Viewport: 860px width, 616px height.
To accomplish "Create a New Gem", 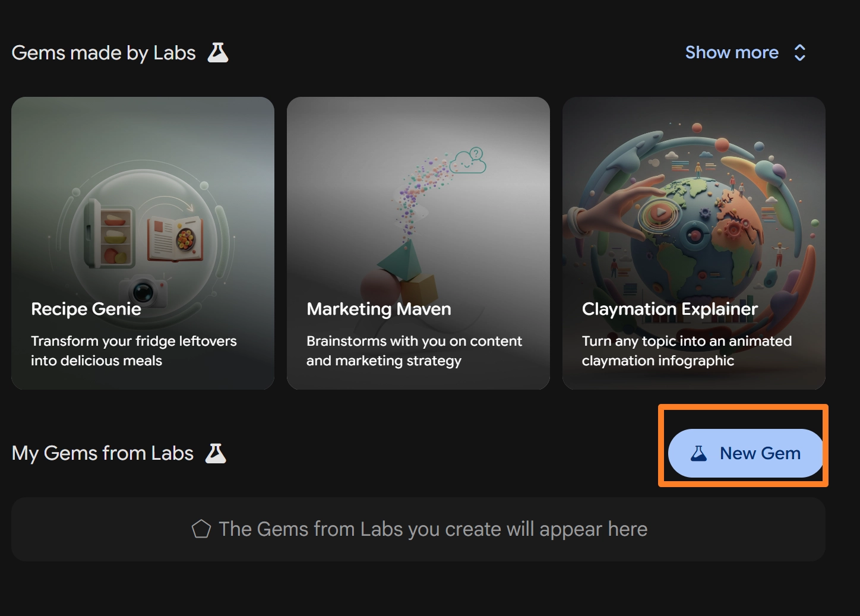I will point(745,453).
